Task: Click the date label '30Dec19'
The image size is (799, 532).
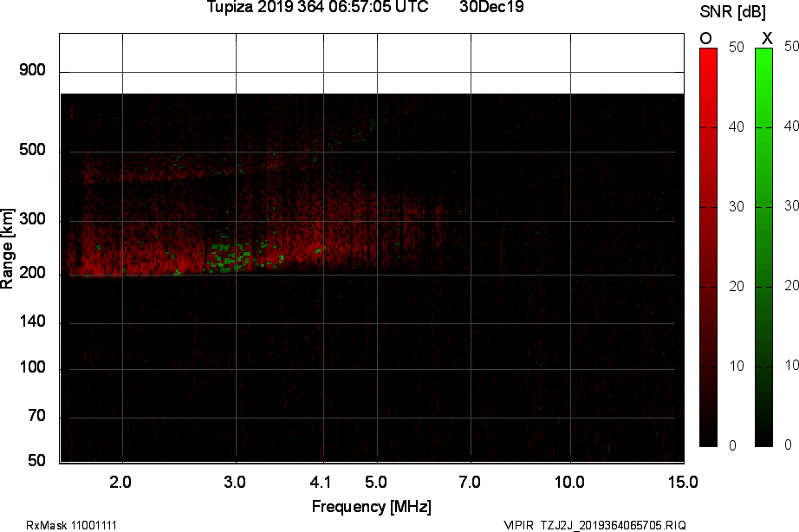Action: pos(491,7)
